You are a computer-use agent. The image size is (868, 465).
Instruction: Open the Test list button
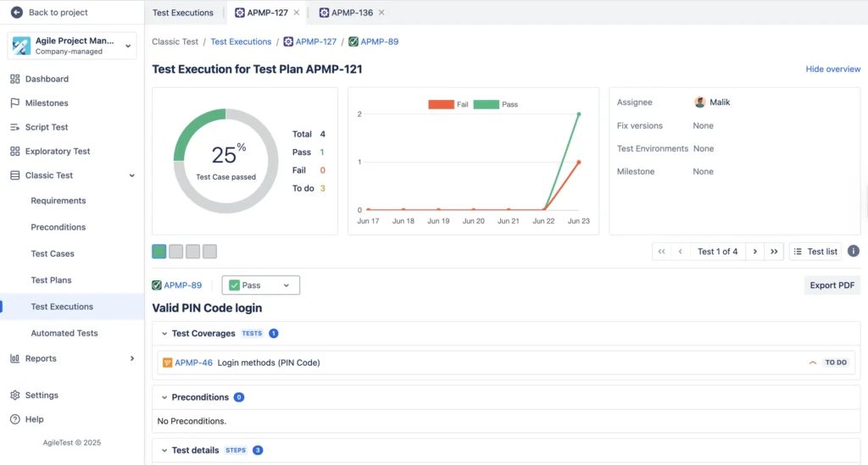[815, 252]
